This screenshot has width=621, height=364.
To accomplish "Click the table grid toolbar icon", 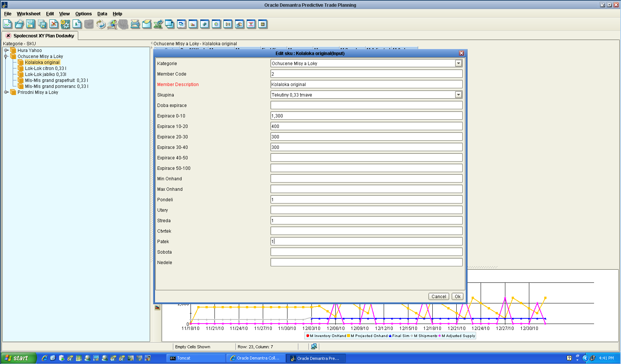I will pyautogui.click(x=263, y=24).
